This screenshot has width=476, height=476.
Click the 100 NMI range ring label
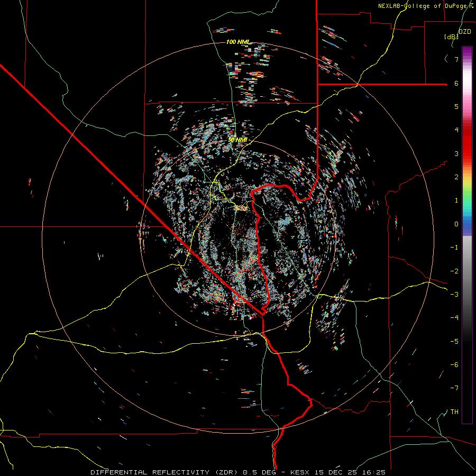[x=238, y=42]
